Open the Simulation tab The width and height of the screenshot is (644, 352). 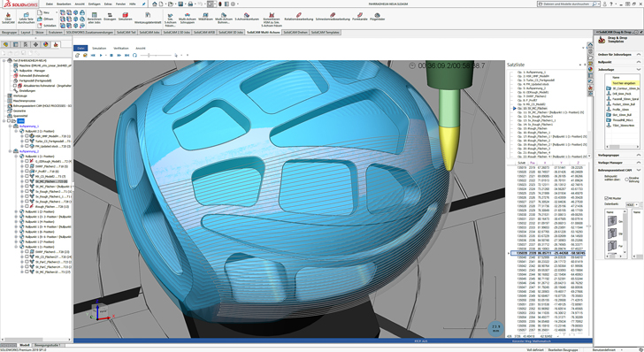click(99, 48)
